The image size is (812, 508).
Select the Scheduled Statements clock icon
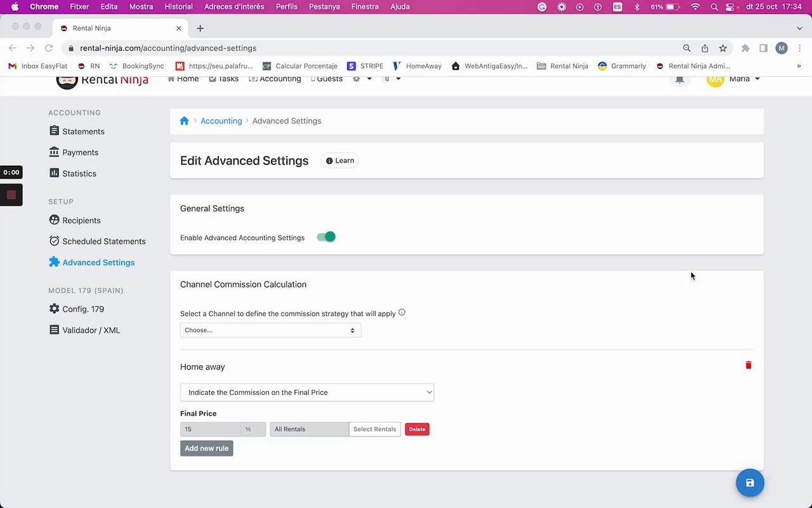point(54,241)
